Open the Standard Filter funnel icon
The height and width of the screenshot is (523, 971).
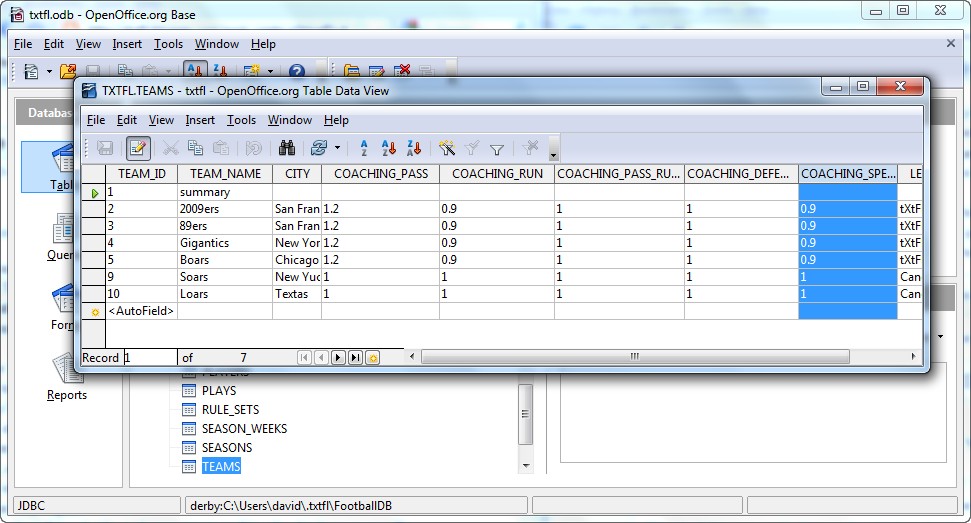[497, 149]
